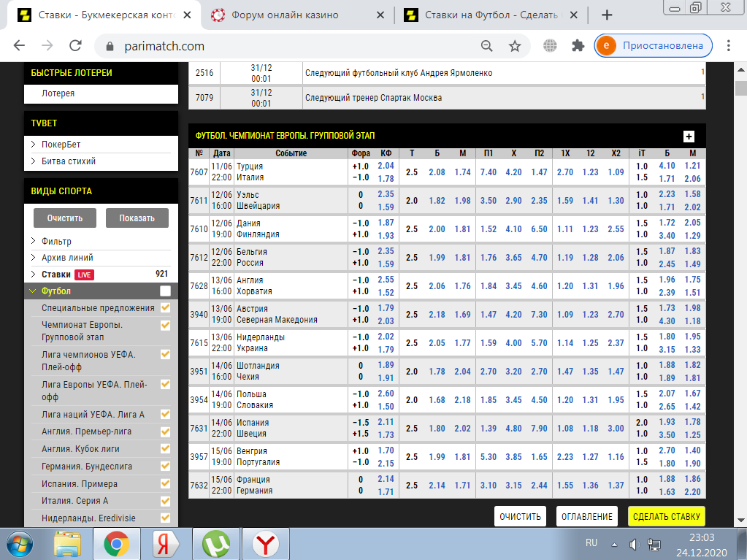Close the 'Ставки - Букмекерская контора' tab
This screenshot has height=560, width=747.
click(187, 15)
